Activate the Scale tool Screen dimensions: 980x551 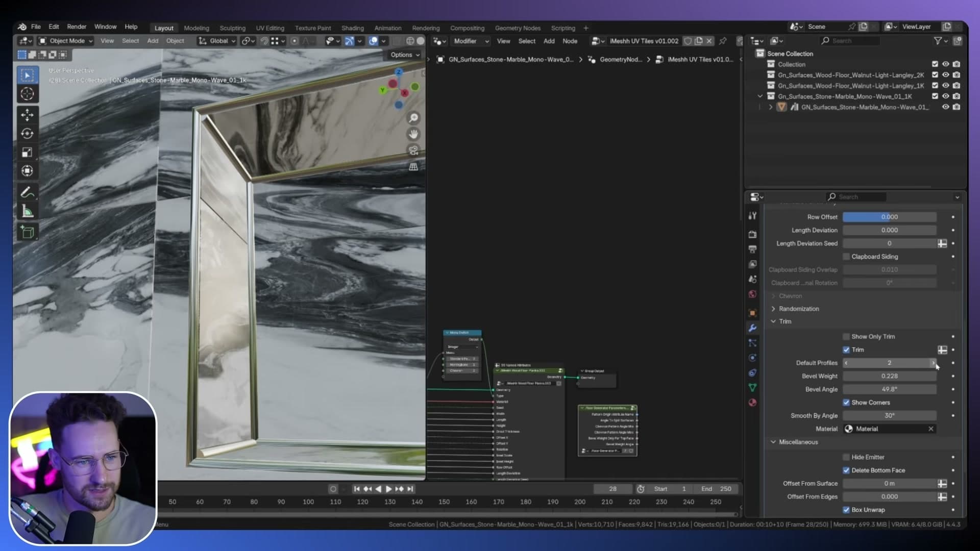tap(28, 153)
